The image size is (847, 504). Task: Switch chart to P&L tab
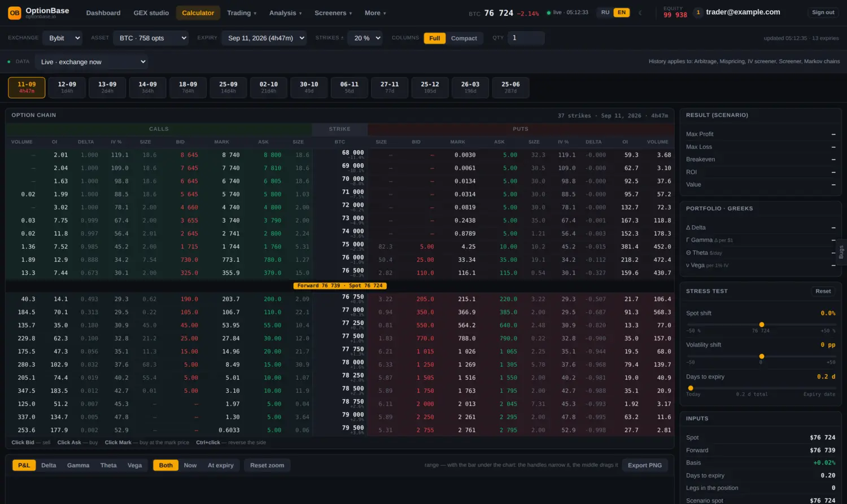coord(24,466)
